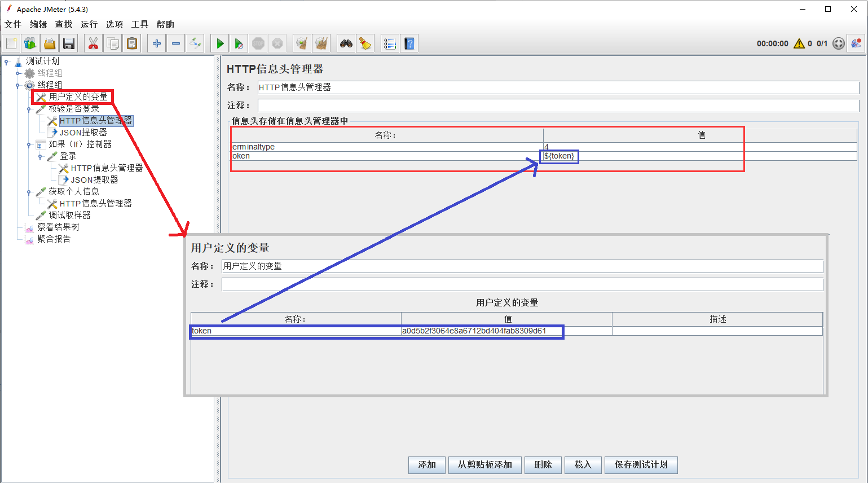Click the blue Help book icon
The height and width of the screenshot is (483, 868).
click(x=409, y=43)
